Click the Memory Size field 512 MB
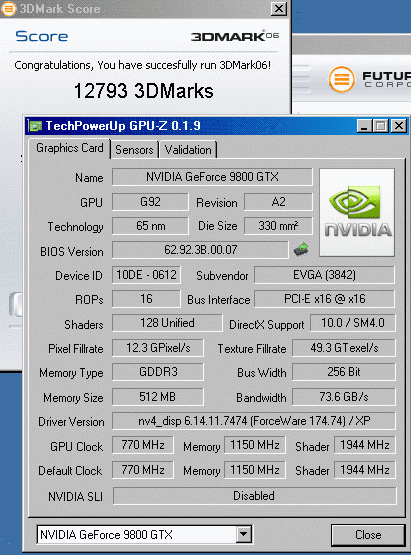Image resolution: width=411 pixels, height=555 pixels. click(158, 396)
